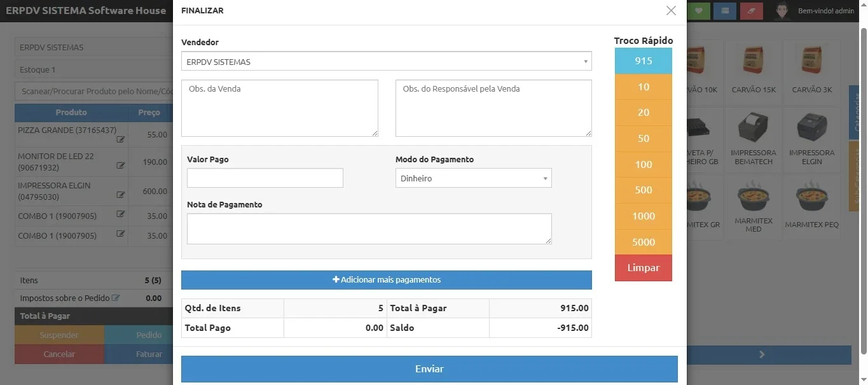Click the Produto column header

(x=71, y=113)
